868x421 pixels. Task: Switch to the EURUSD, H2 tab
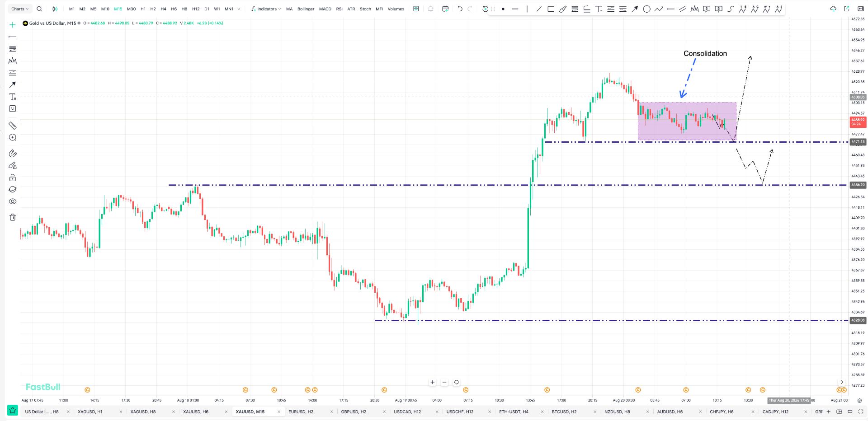point(301,412)
